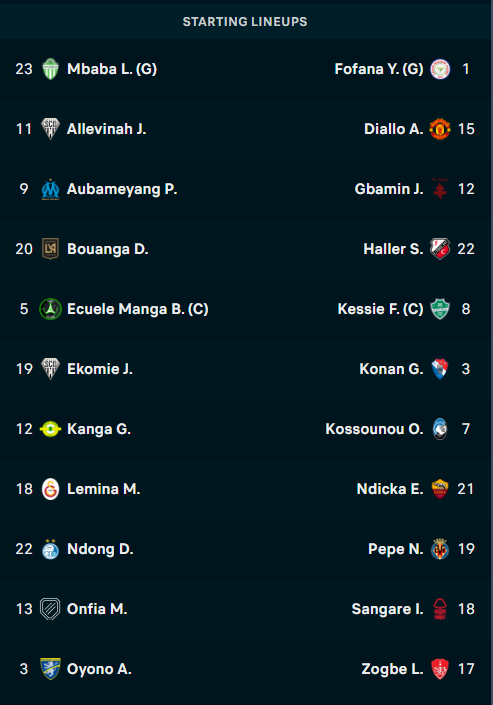Click the Atalanta crest beside Kossounou O.
The image size is (493, 705).
[439, 429]
